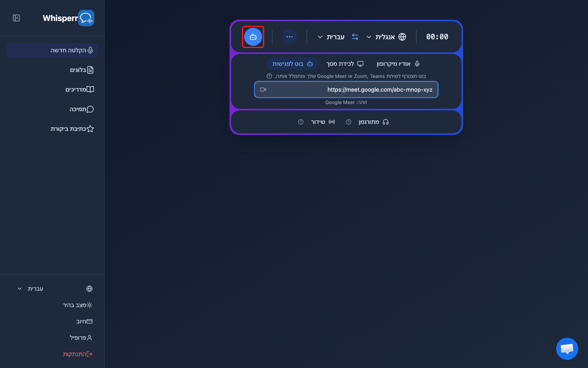
Task: Open כתיבת ביקורת in the sidebar
Action: (x=72, y=129)
